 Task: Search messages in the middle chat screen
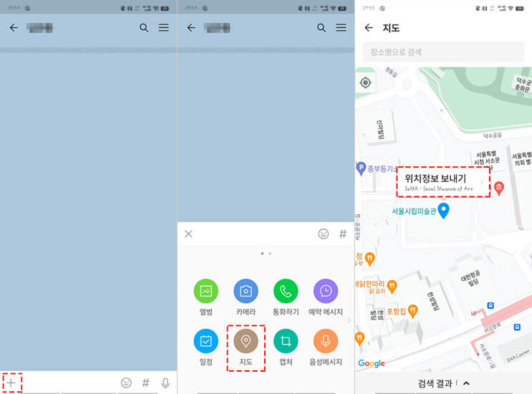(321, 28)
